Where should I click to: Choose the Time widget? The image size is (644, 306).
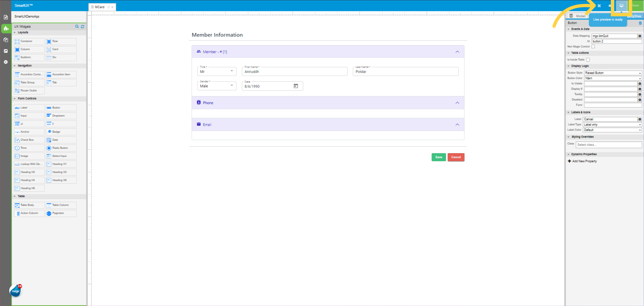(29, 148)
